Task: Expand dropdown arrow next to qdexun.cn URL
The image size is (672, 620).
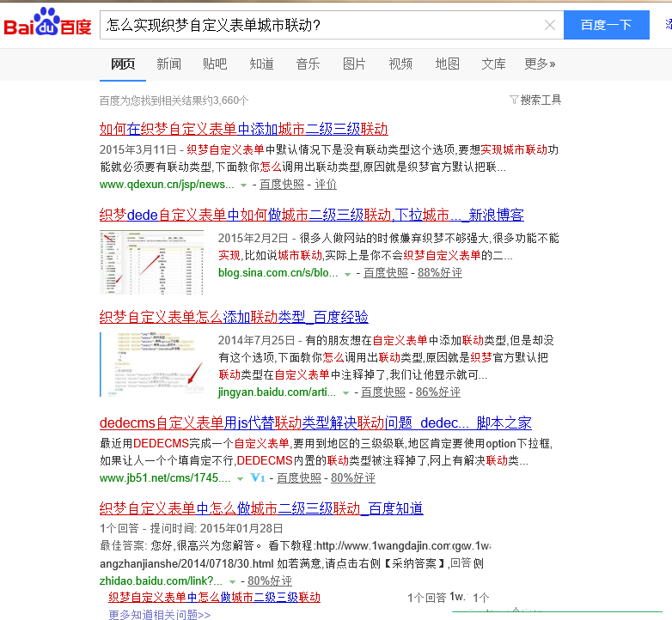Action: 243,185
